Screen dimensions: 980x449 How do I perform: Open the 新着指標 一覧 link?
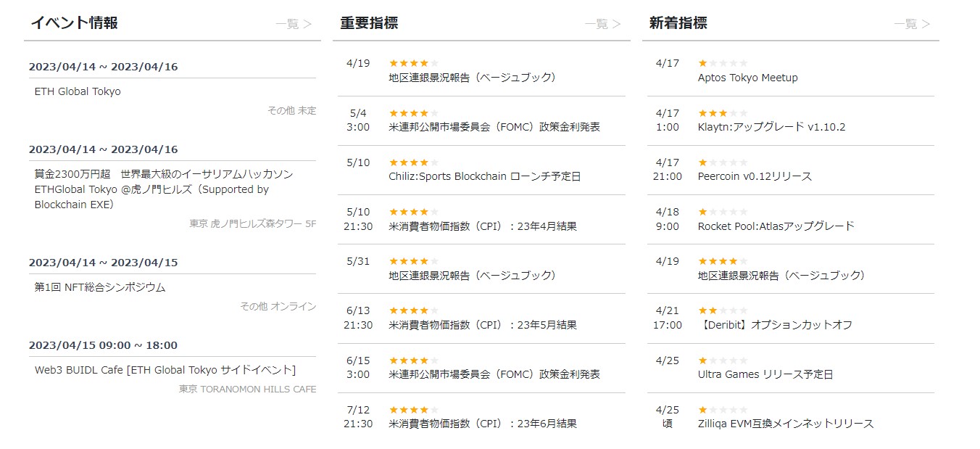(912, 24)
